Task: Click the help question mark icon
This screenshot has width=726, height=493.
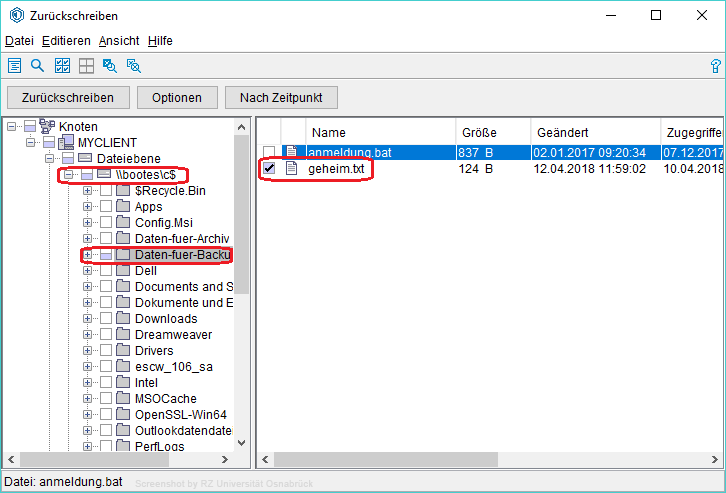Action: pyautogui.click(x=715, y=66)
